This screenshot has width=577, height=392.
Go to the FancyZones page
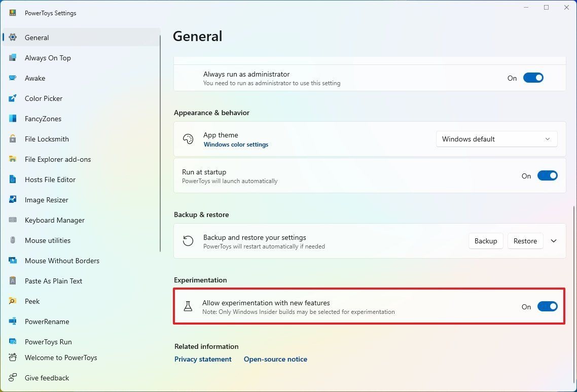point(81,119)
